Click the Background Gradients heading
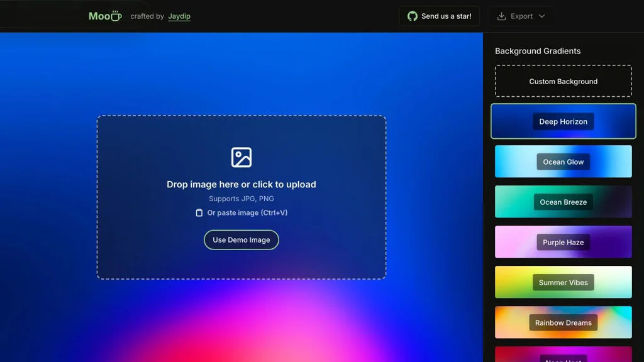This screenshot has height=362, width=644. coord(538,51)
